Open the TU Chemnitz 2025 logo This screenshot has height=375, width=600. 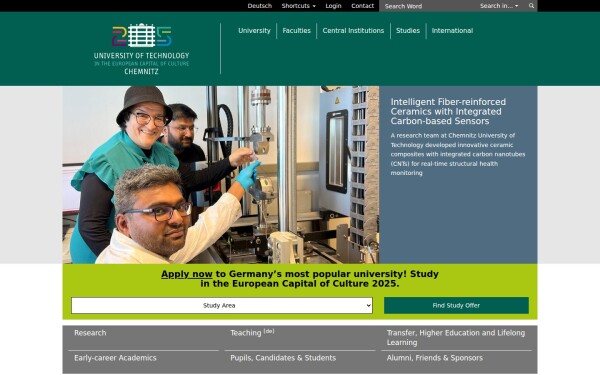click(x=142, y=49)
